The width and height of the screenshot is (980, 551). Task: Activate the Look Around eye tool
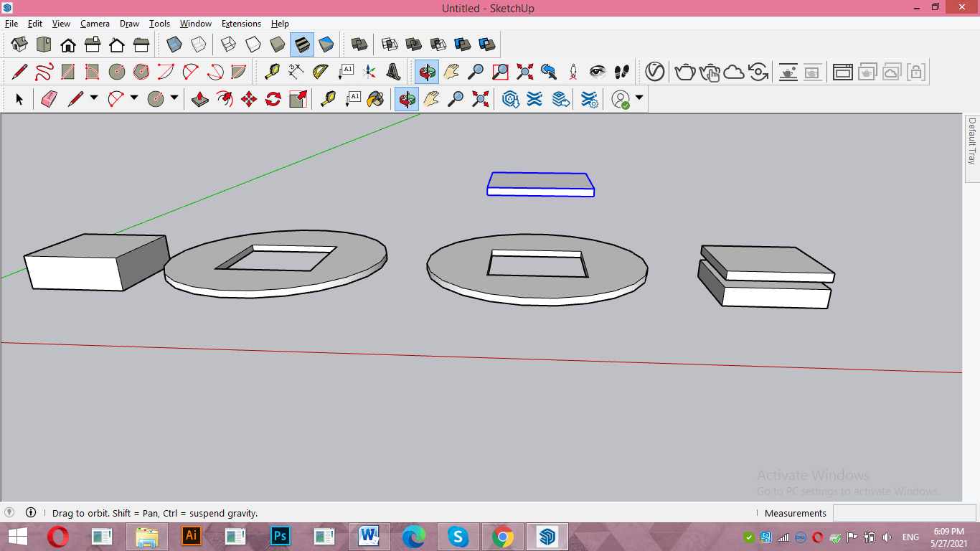coord(598,71)
